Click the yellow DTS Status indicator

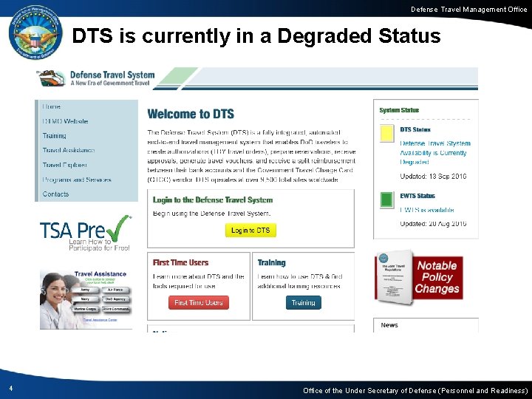386,133
